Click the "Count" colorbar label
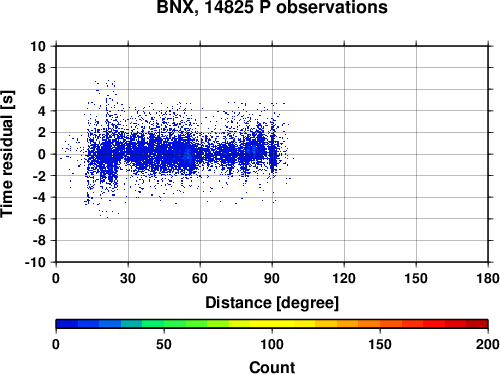The width and height of the screenshot is (500, 374). (x=272, y=367)
